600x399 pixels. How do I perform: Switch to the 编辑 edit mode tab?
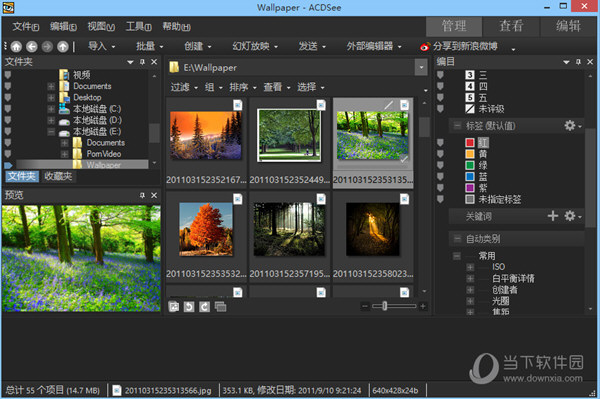coord(568,26)
